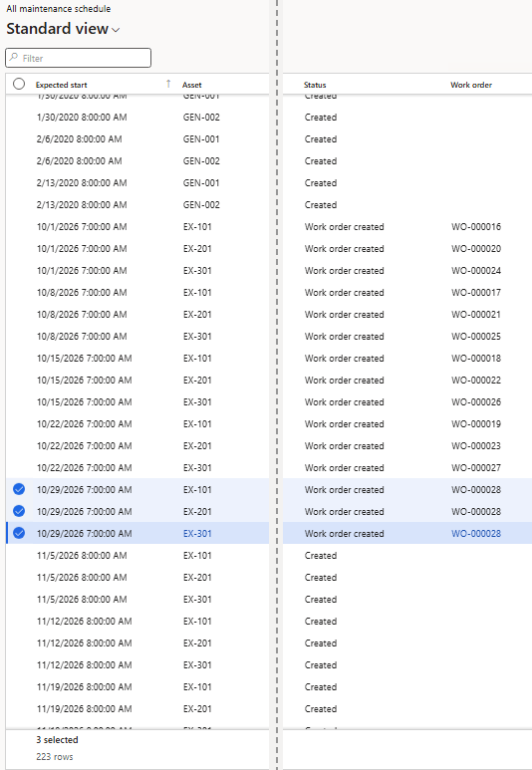Viewport: 532px width, 770px height.
Task: Select EX-301 asset on 10/22/2026 row
Action: (x=197, y=467)
